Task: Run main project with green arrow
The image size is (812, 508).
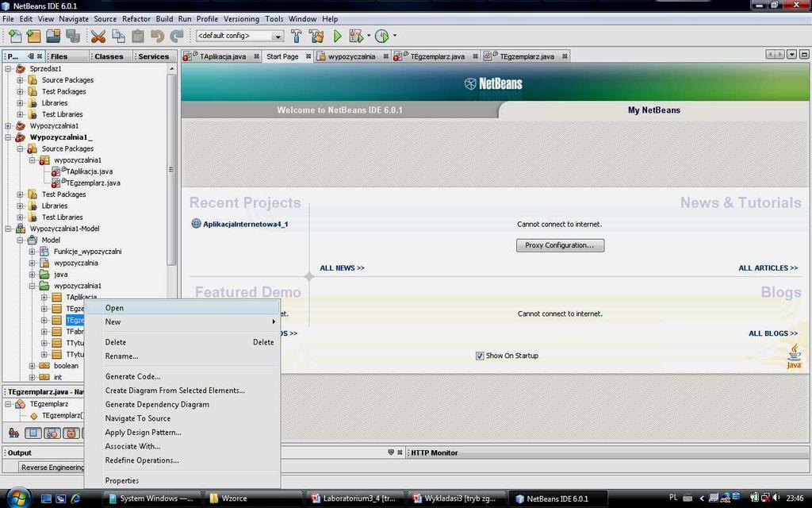Action: 338,36
